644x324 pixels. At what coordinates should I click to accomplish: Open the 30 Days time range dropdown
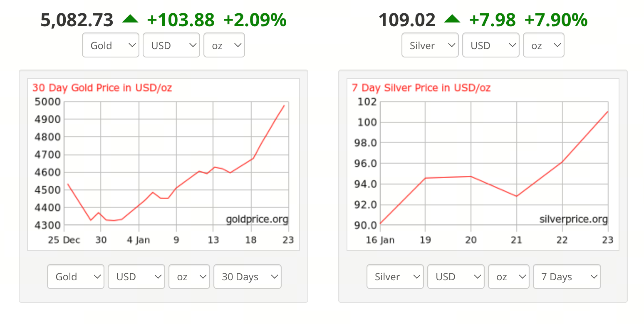[248, 277]
